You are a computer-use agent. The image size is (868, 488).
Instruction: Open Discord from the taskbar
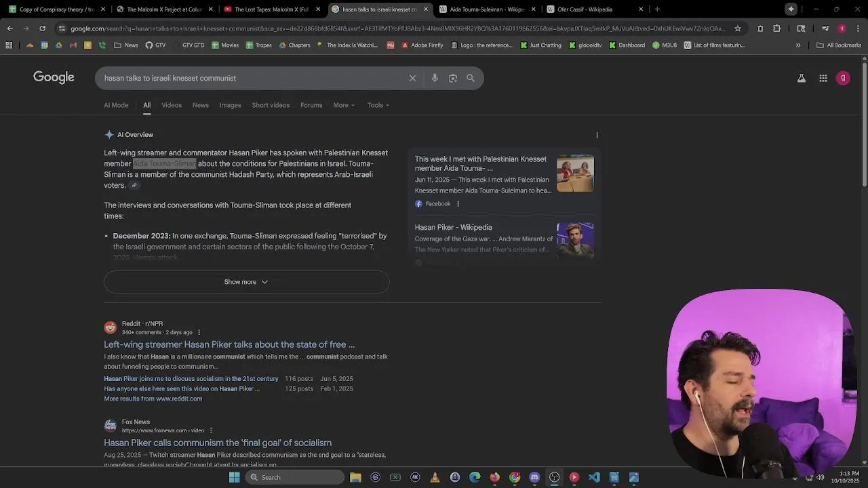click(534, 477)
